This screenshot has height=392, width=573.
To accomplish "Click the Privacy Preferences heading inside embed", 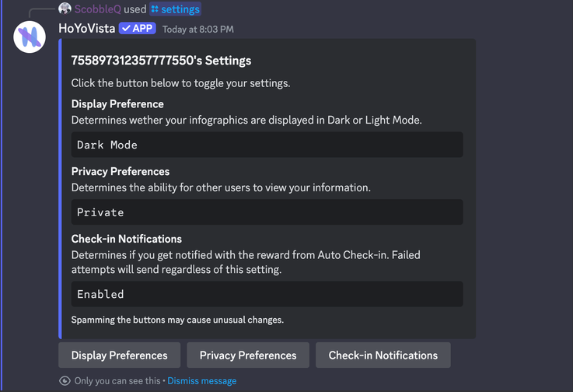I will tap(121, 171).
